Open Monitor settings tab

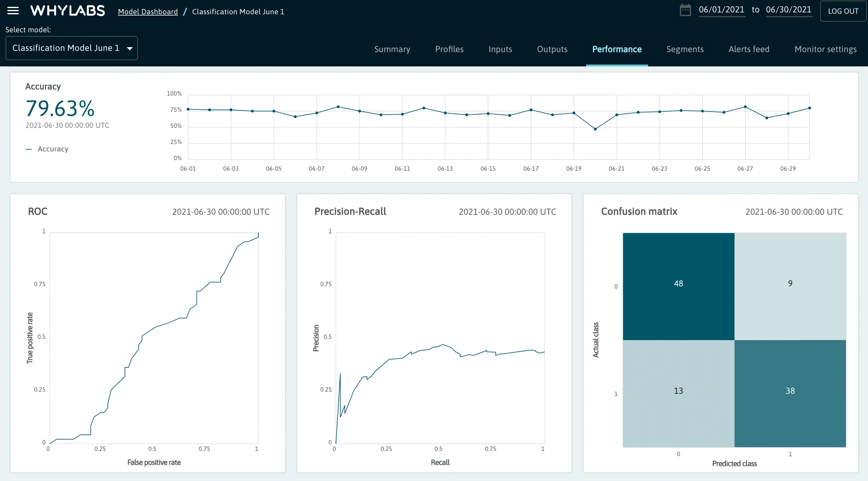(x=825, y=49)
